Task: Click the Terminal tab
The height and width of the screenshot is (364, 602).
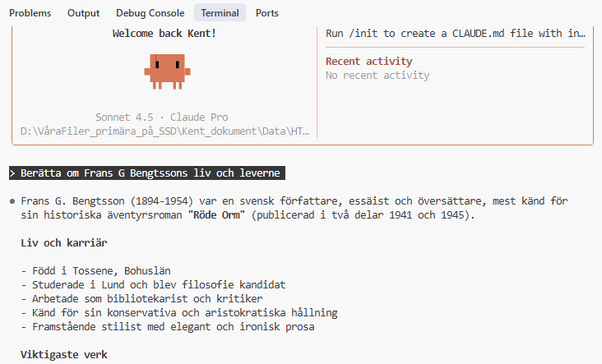Action: point(220,13)
